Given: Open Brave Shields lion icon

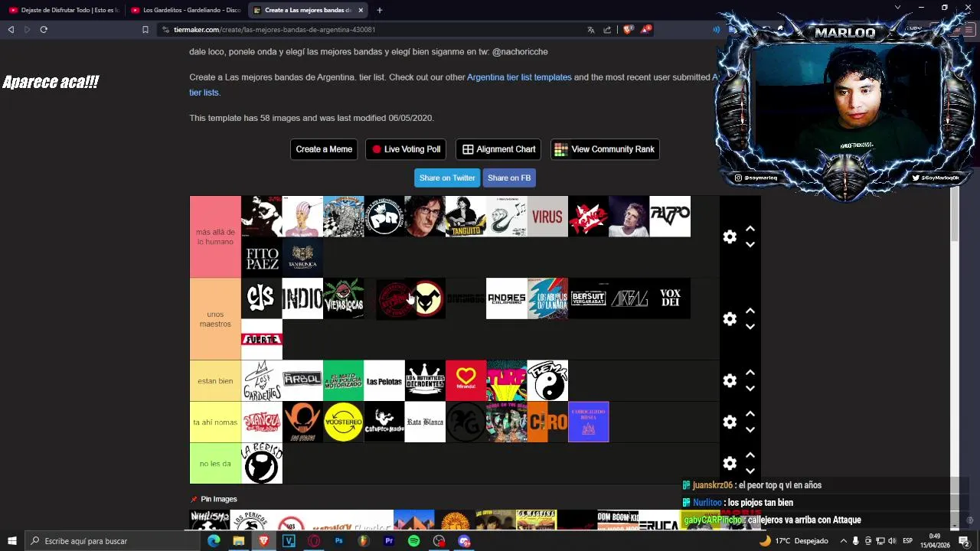Looking at the screenshot, I should pos(628,30).
